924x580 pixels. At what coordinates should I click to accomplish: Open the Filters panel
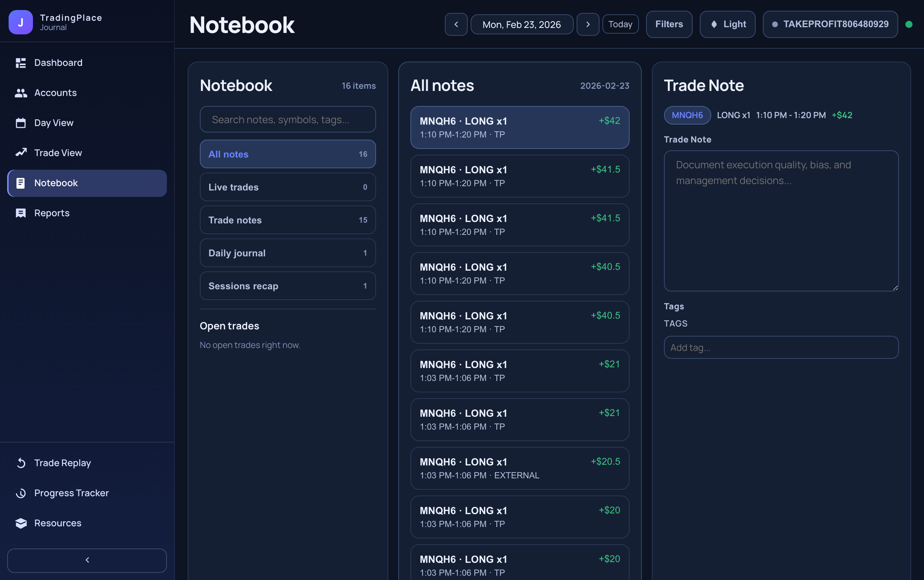pos(669,24)
